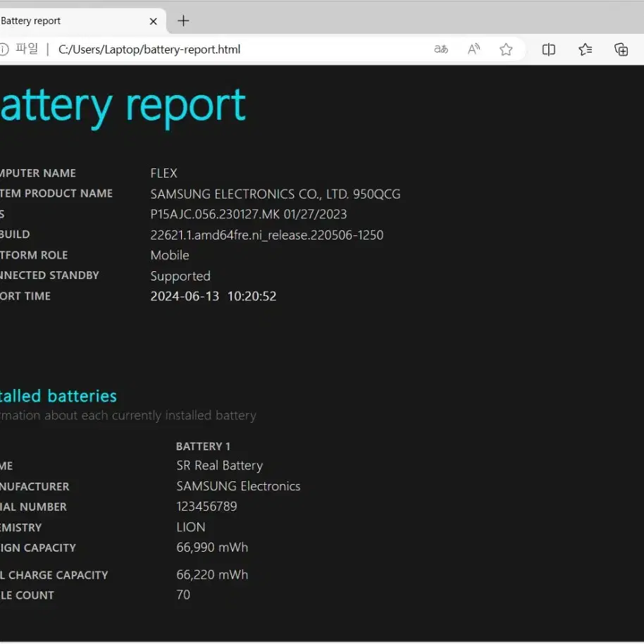
Task: Open a new browser tab
Action: coord(183,20)
